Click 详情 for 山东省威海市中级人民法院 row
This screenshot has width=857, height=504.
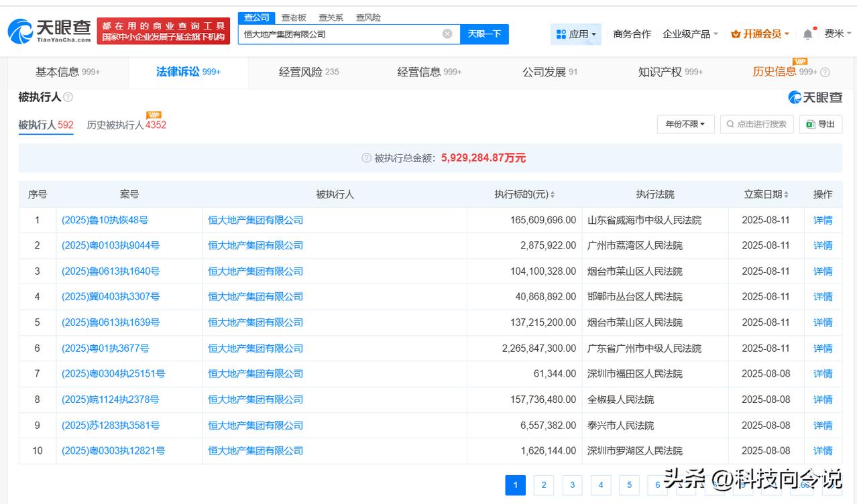[823, 220]
